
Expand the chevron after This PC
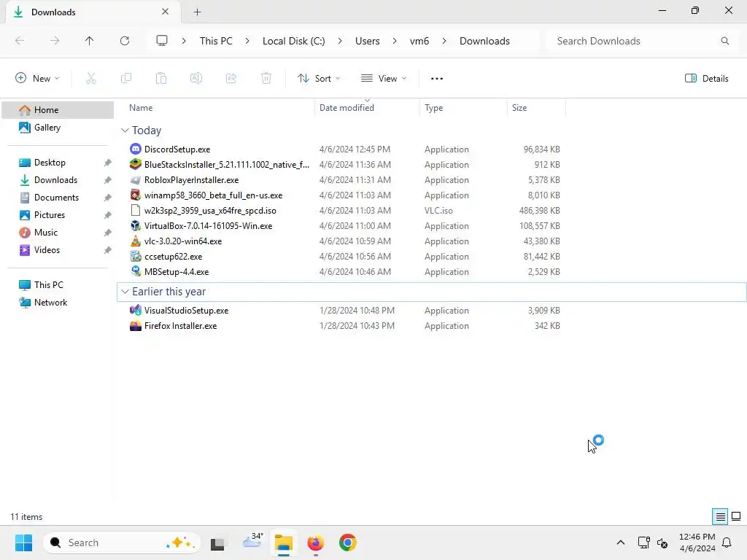(x=247, y=41)
